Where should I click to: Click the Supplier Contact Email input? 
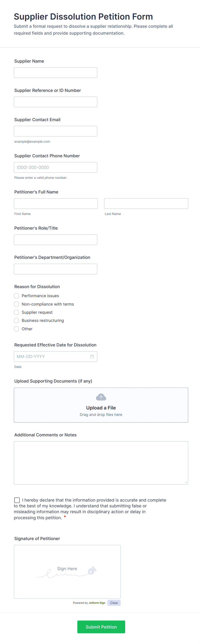55,131
